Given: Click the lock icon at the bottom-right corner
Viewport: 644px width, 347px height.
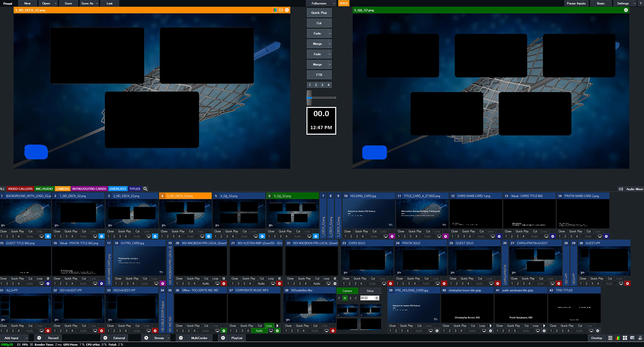Looking at the screenshot, I should [x=639, y=338].
